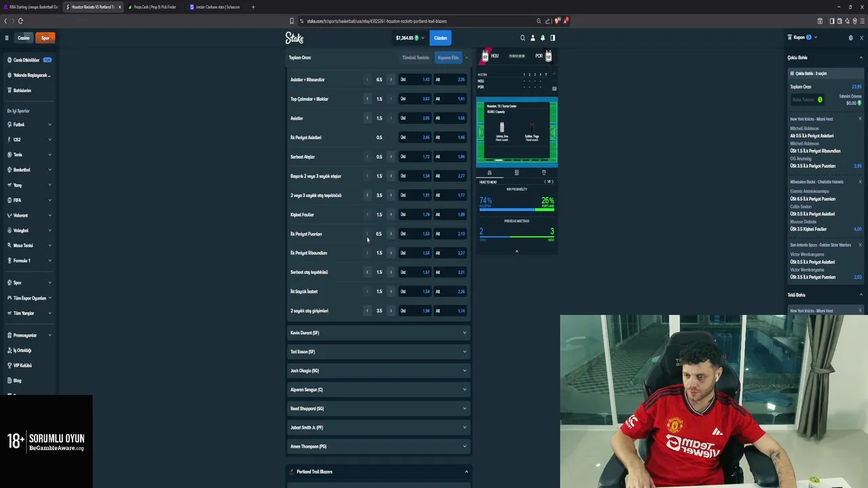Viewport: 868px width, 488px height.
Task: Expand Futbol in the sidebar
Action: click(x=30, y=125)
